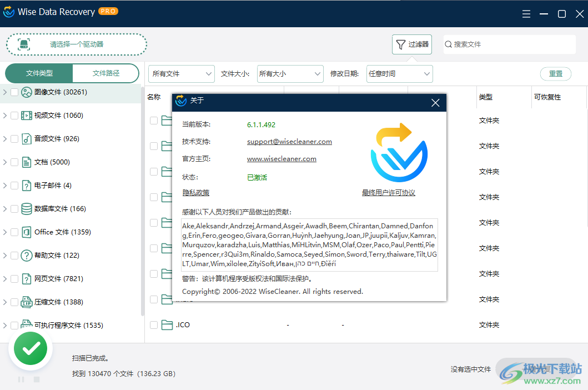The height and width of the screenshot is (390, 588).
Task: Click the audio files category icon
Action: point(26,139)
